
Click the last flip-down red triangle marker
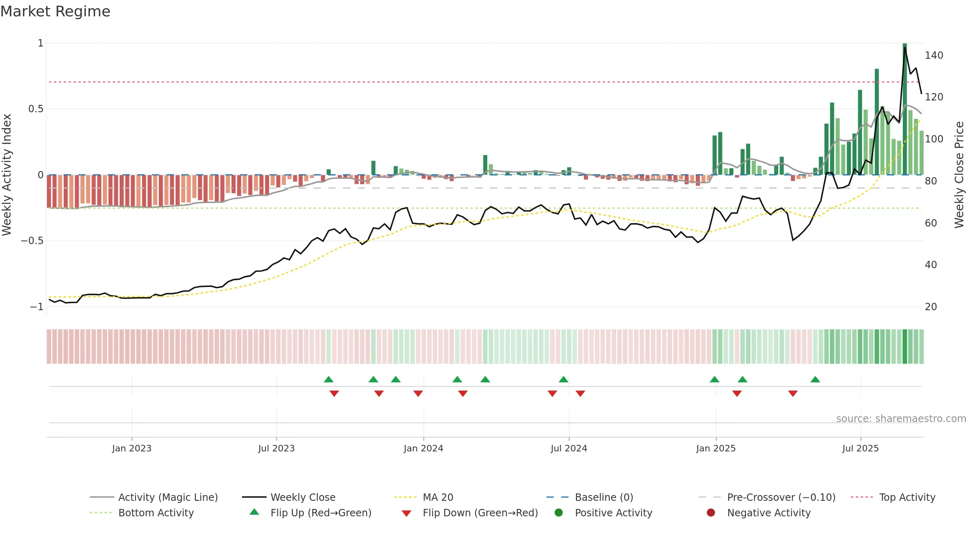pyautogui.click(x=793, y=393)
